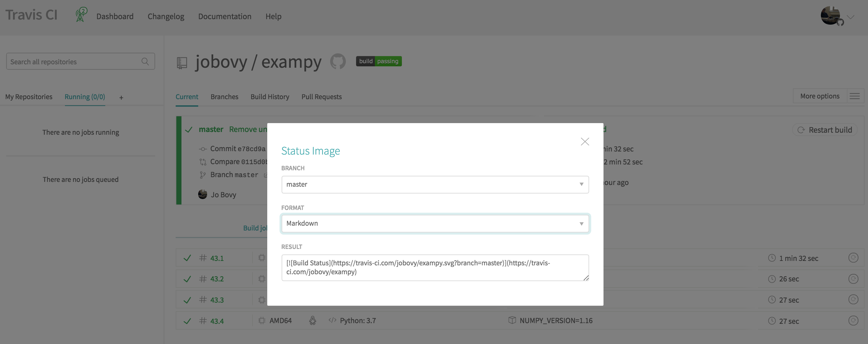This screenshot has width=868, height=344.
Task: Open the exampy repository link
Action: [291, 62]
